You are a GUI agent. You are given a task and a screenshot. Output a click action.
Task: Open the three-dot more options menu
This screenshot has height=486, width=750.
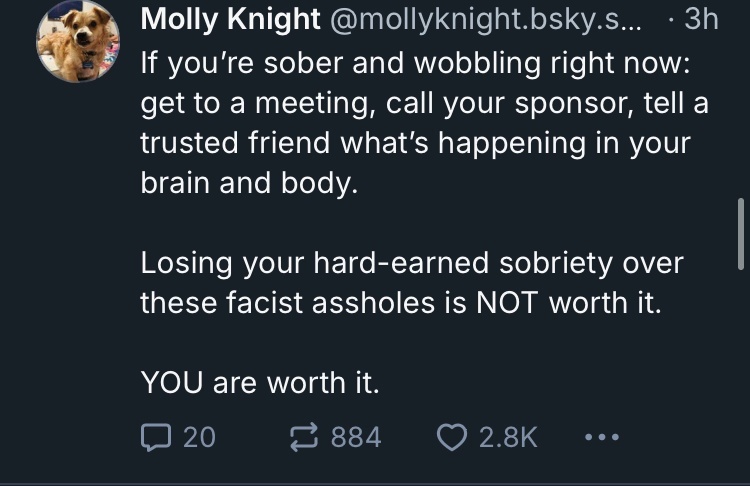coord(601,436)
